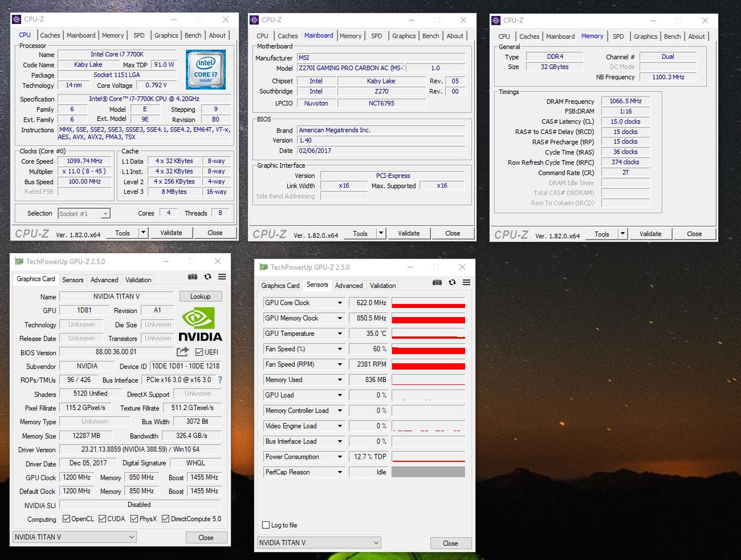The height and width of the screenshot is (560, 741).
Task: Click the CPU-Z app icon in the CPU window title bar
Action: click(16, 20)
